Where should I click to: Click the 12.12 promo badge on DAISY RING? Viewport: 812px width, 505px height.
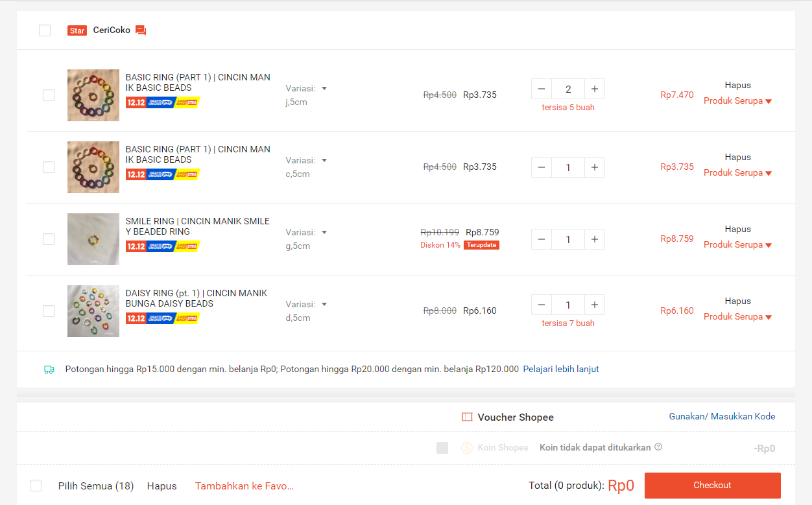(x=163, y=318)
